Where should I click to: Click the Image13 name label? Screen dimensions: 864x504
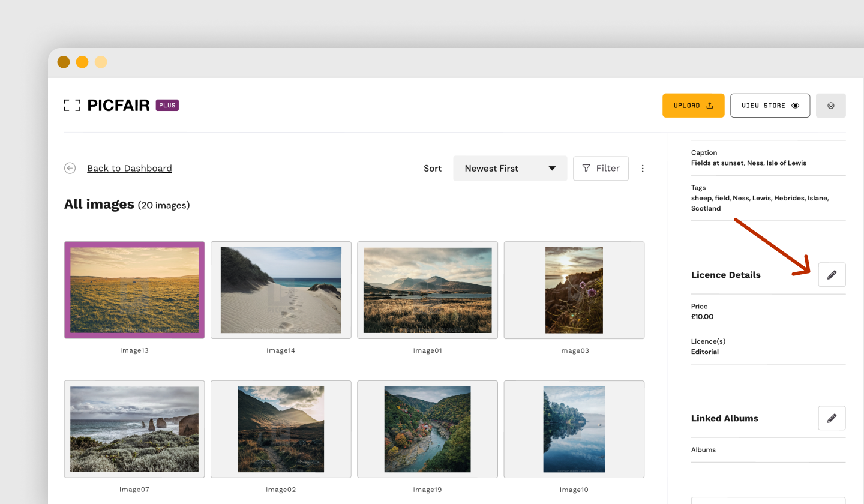click(x=134, y=350)
